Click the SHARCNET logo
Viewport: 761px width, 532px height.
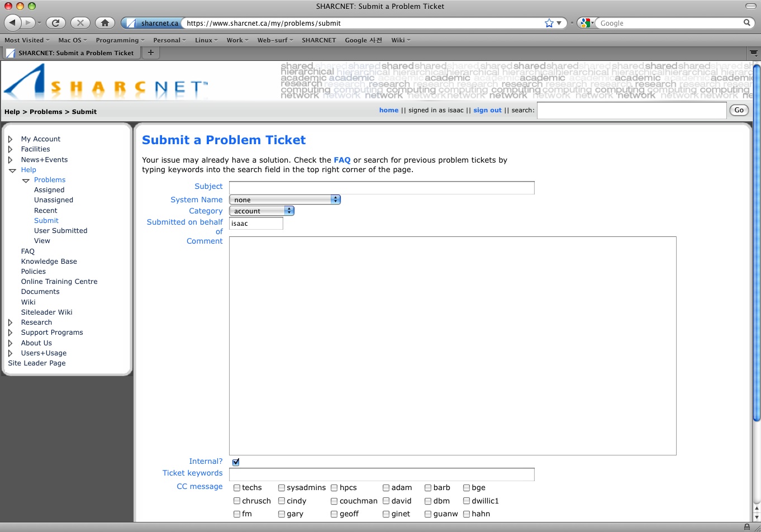pos(106,82)
